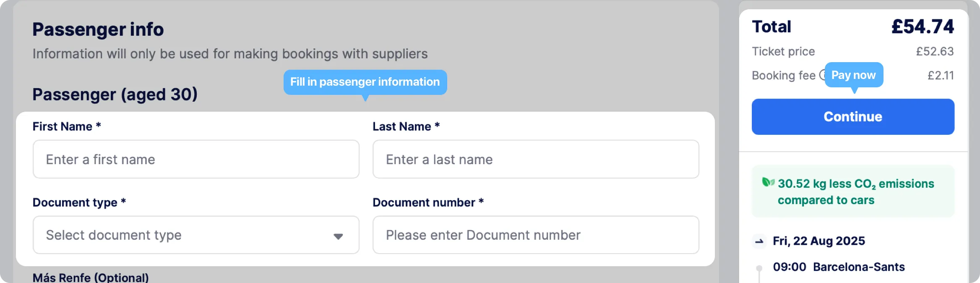This screenshot has height=283, width=980.
Task: Focus the Enter a last name field
Action: click(536, 160)
